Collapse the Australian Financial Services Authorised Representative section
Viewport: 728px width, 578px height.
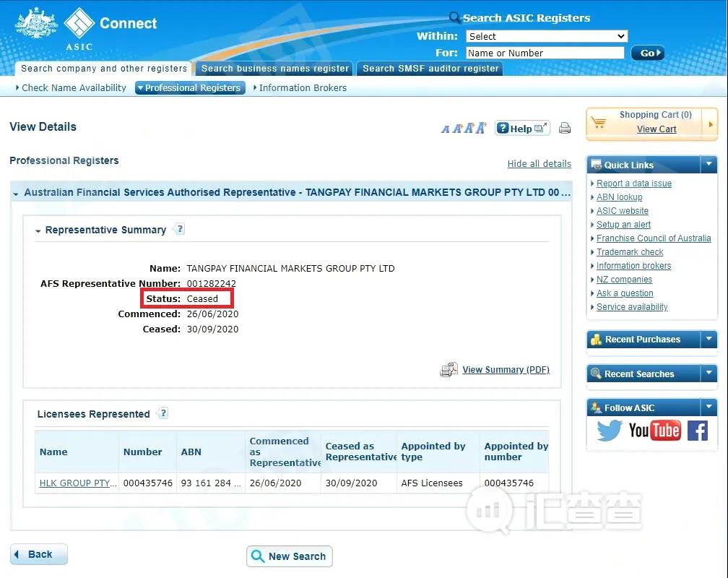point(16,194)
